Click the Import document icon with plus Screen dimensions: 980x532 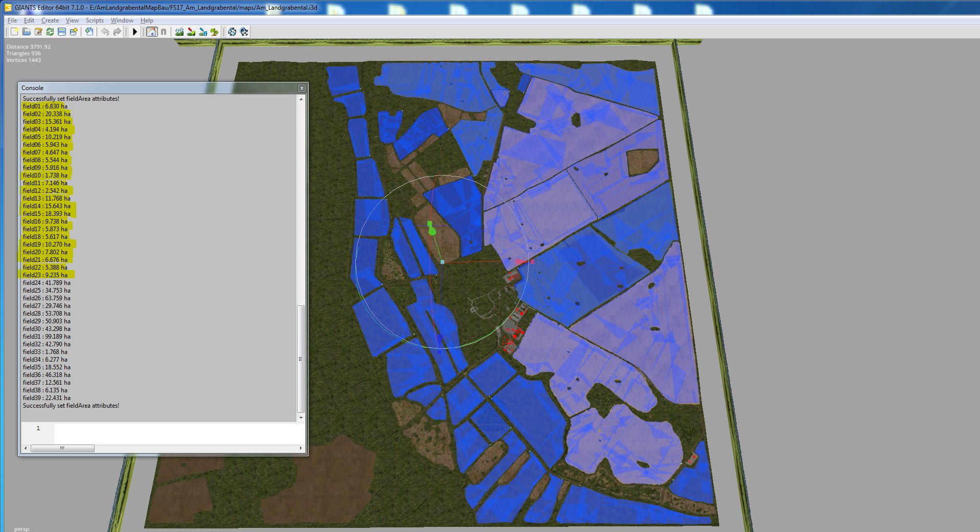click(89, 32)
